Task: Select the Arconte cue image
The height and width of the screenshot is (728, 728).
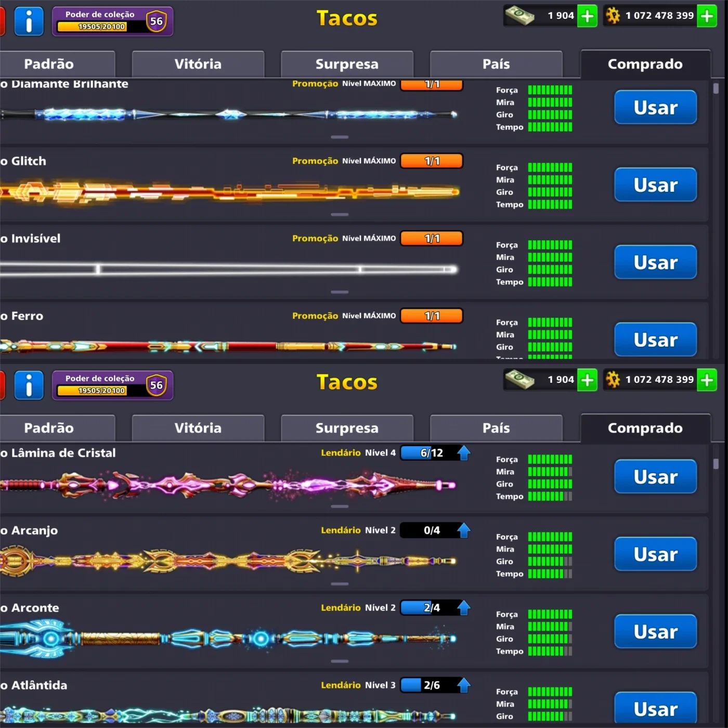Action: (229, 639)
